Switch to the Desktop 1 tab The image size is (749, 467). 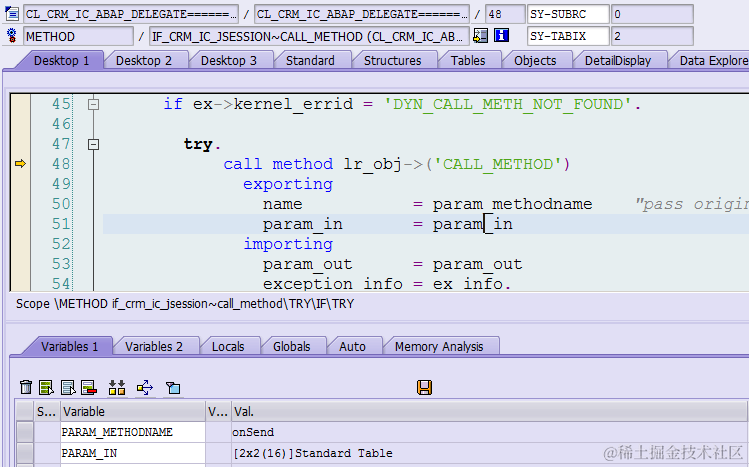coord(61,61)
